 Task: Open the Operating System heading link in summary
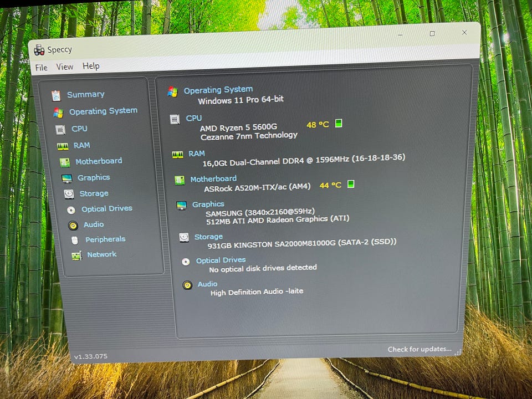tap(218, 90)
